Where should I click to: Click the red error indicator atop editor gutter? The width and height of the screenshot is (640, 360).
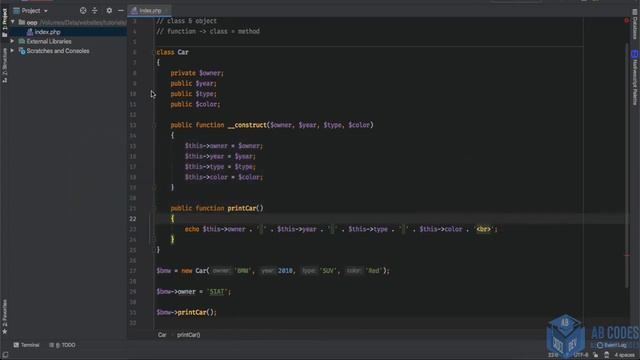point(627,20)
